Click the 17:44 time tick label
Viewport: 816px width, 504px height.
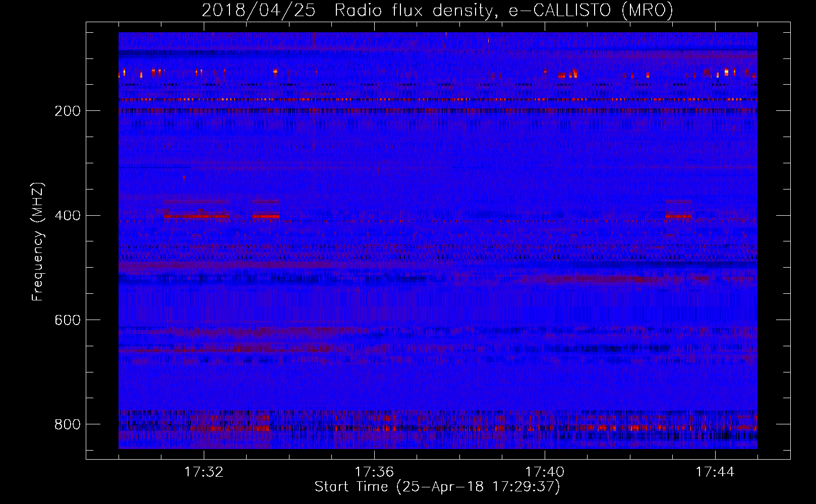point(715,472)
